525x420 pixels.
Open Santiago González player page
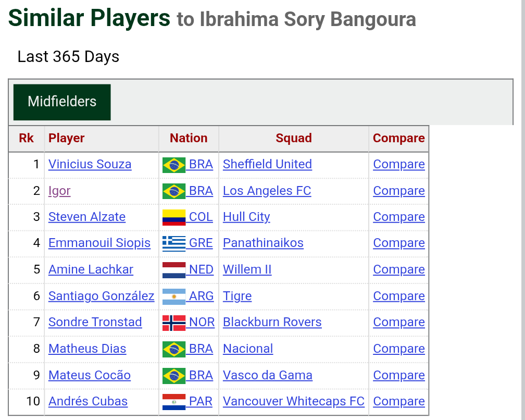point(101,296)
